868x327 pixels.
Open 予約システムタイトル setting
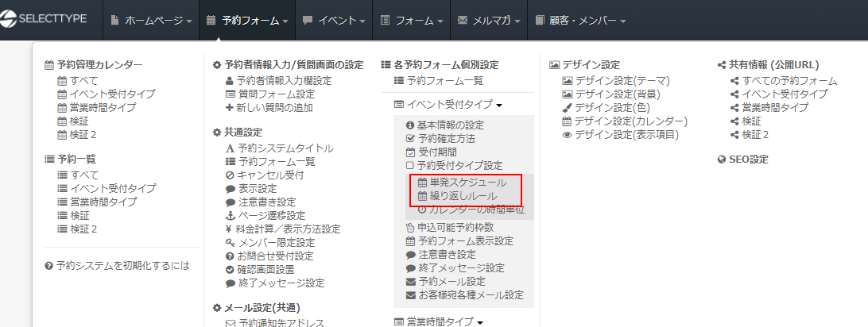point(280,148)
